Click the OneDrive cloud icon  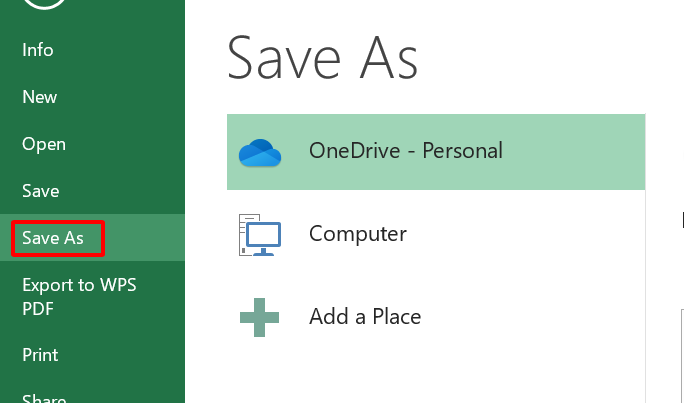tap(260, 153)
